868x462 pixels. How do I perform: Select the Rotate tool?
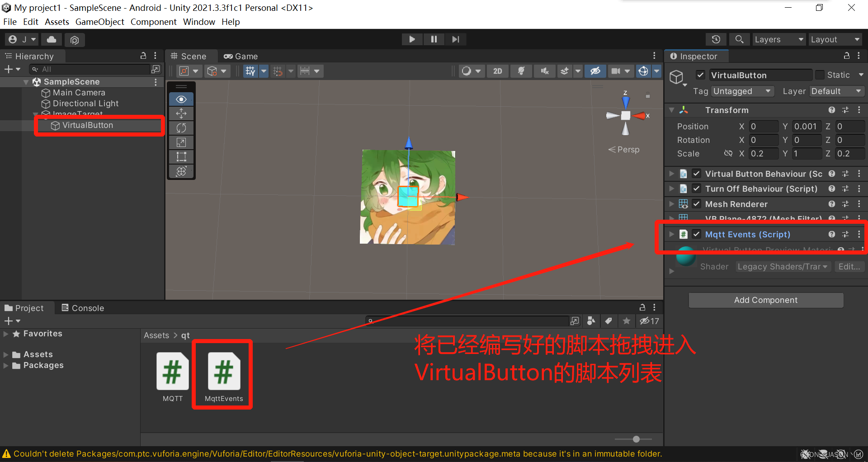pyautogui.click(x=181, y=128)
